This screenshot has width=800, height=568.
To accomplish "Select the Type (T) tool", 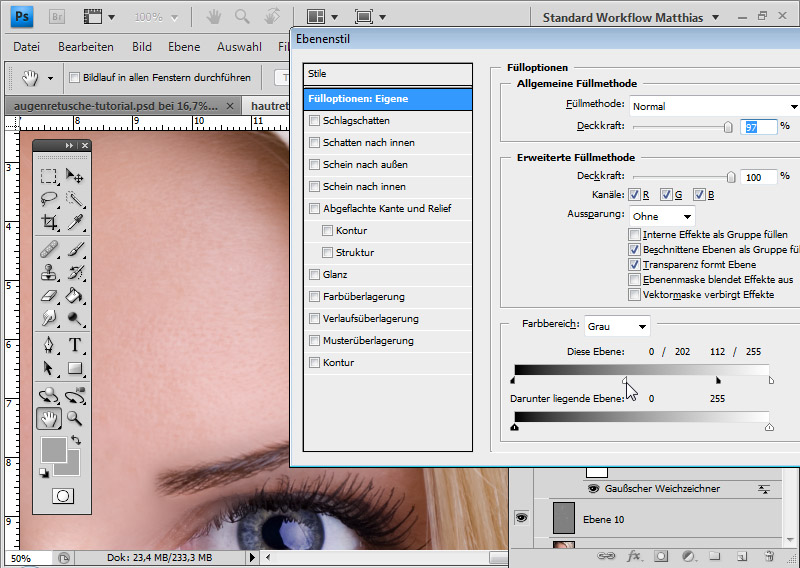I will [x=75, y=346].
